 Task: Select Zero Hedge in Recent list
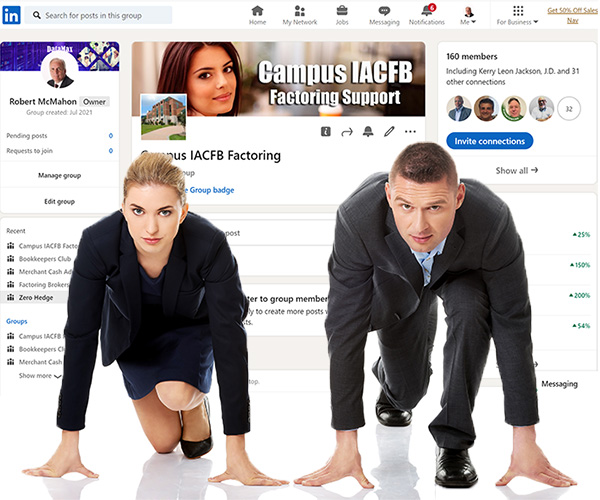coord(38,297)
